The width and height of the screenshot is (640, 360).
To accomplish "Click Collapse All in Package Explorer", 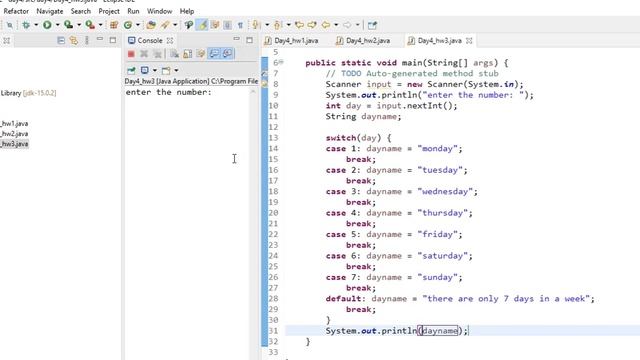I will coord(61,40).
